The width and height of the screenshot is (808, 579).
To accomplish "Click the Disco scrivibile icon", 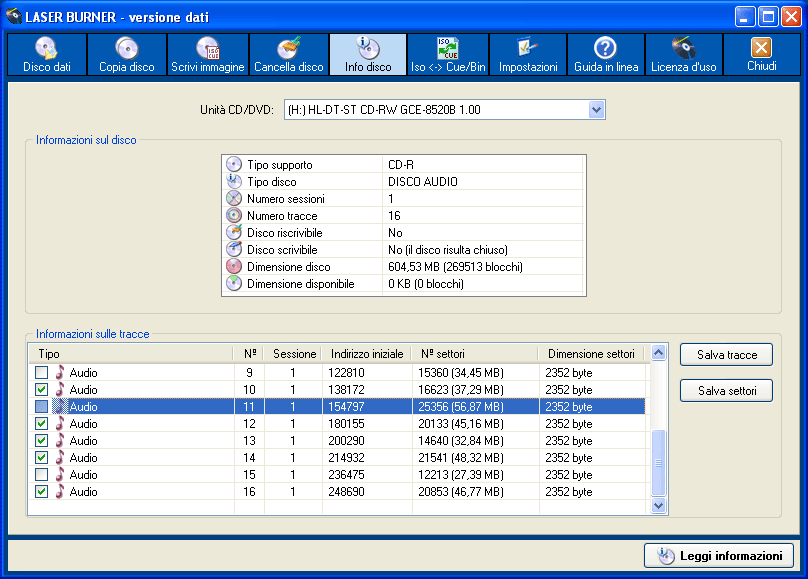I will [x=234, y=249].
